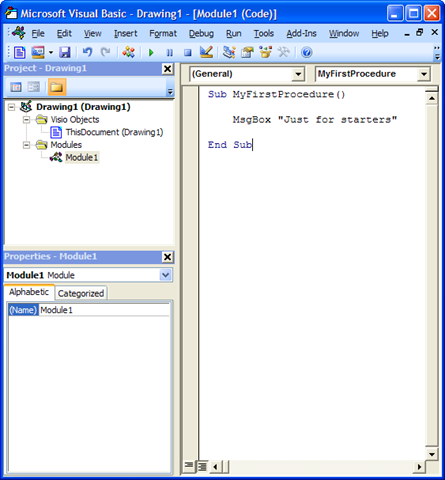The image size is (445, 480).
Task: Open the View menu
Action: coord(92,34)
